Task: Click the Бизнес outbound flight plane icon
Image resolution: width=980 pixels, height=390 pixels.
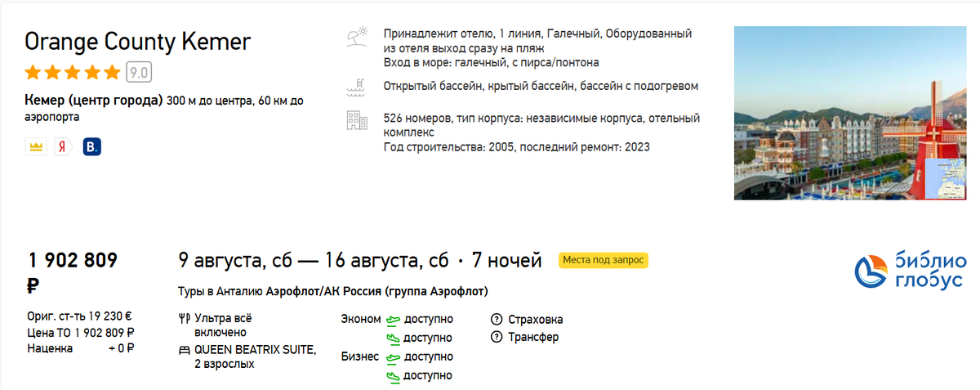Action: pos(394,356)
